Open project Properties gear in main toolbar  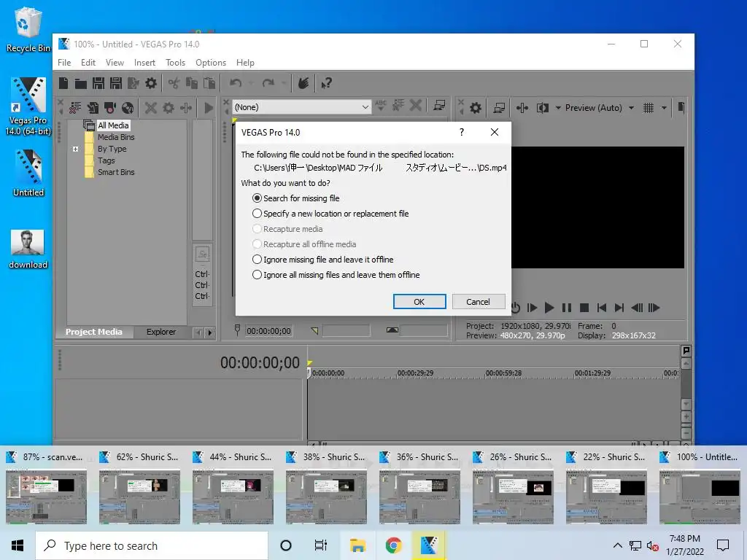pyautogui.click(x=150, y=83)
